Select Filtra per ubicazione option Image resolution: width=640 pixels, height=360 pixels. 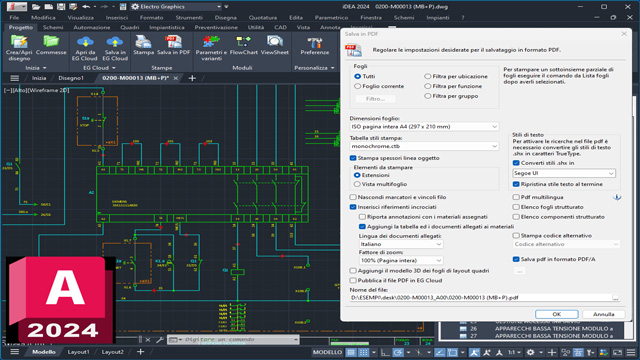pos(427,76)
